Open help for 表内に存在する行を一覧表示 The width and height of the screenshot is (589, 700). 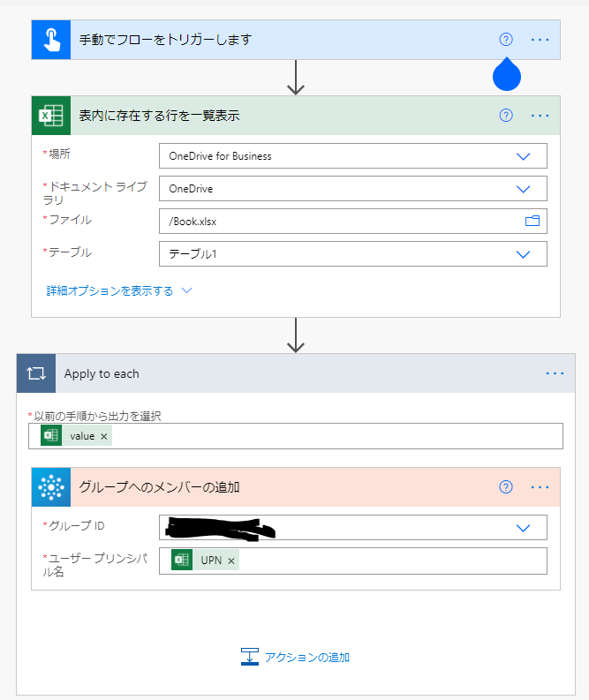pyautogui.click(x=506, y=116)
